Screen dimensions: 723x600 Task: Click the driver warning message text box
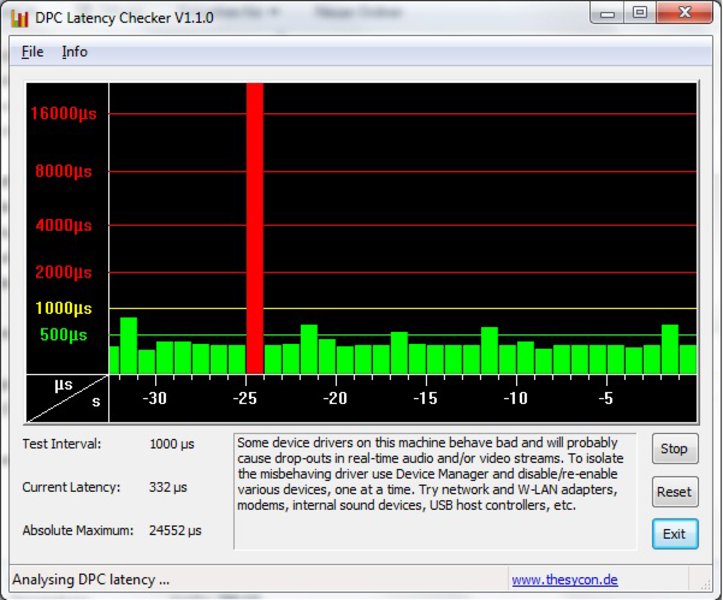coord(435,491)
